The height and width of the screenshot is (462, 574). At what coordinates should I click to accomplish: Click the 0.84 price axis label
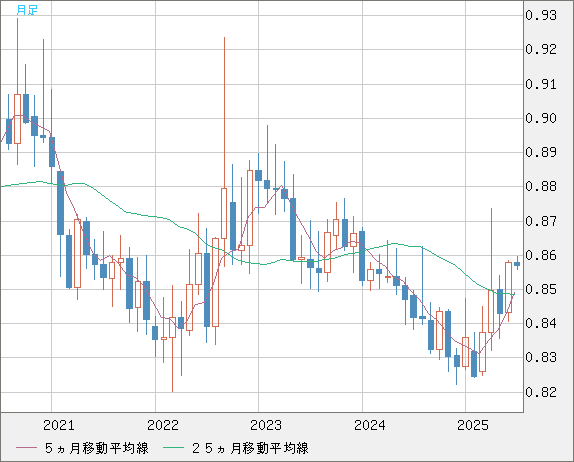click(541, 323)
